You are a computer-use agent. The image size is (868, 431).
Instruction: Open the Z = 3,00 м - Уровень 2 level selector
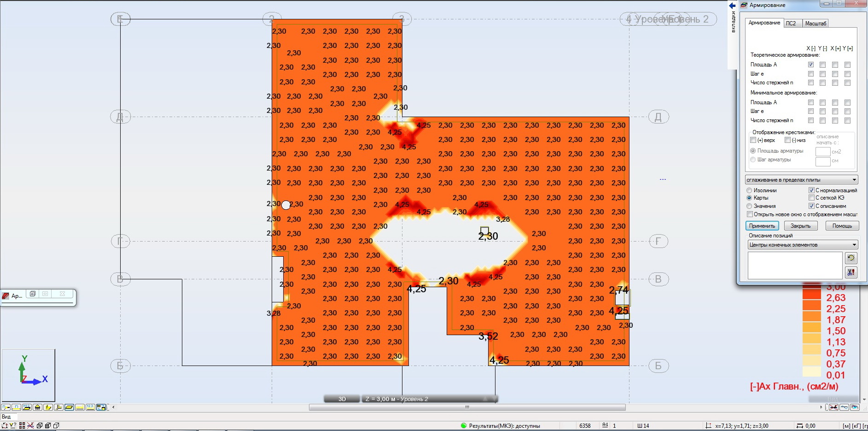430,399
